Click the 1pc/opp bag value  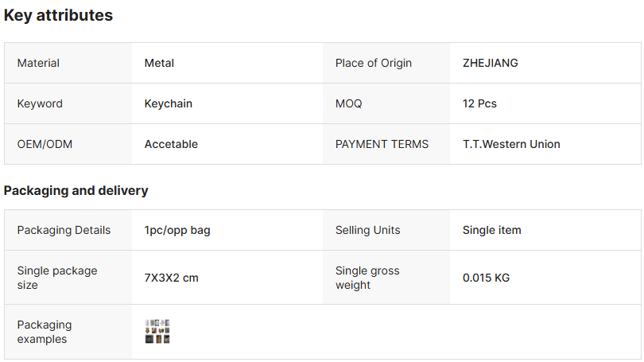[177, 230]
